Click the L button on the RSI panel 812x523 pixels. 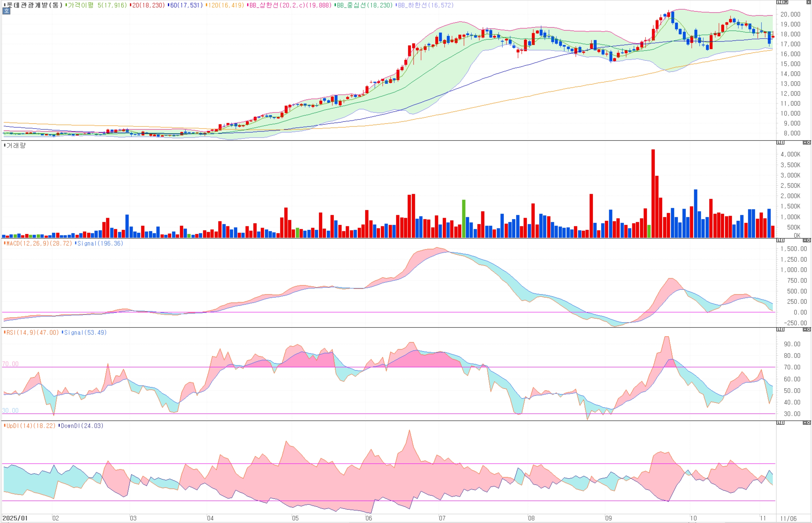[x=779, y=329]
